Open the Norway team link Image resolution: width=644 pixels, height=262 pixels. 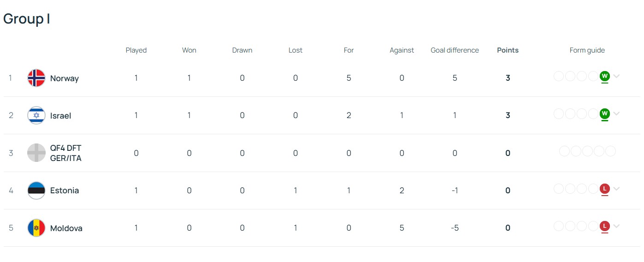(x=65, y=78)
